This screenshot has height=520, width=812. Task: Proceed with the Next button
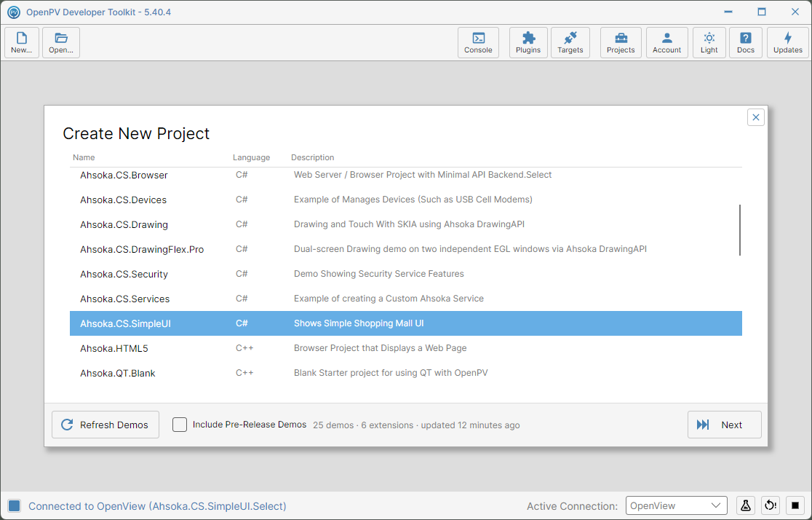point(724,425)
